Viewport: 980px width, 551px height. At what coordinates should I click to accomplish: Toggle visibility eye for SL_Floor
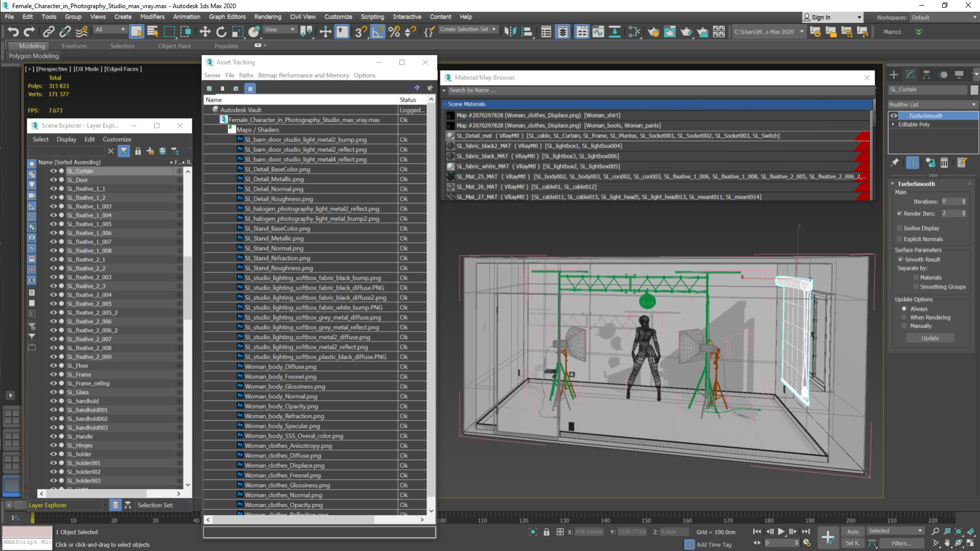click(53, 365)
